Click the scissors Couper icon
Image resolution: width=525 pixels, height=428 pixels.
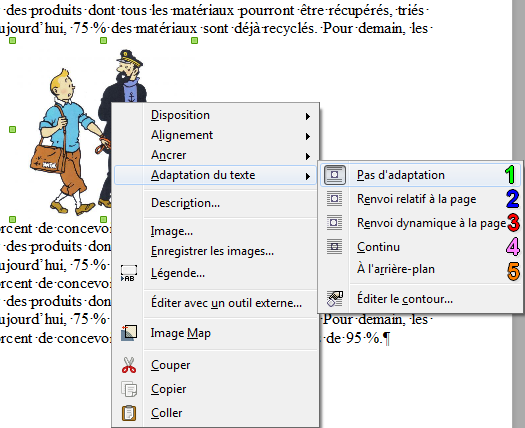coord(129,365)
